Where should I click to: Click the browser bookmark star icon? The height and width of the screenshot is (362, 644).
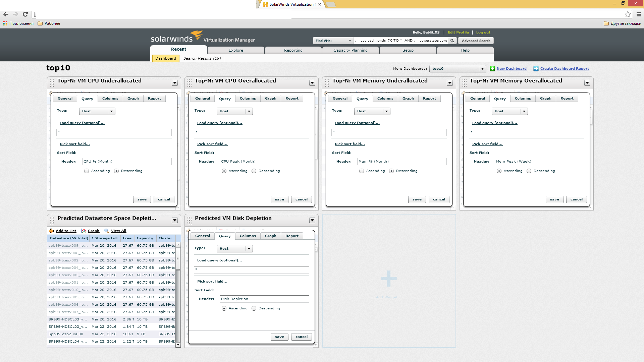point(628,14)
